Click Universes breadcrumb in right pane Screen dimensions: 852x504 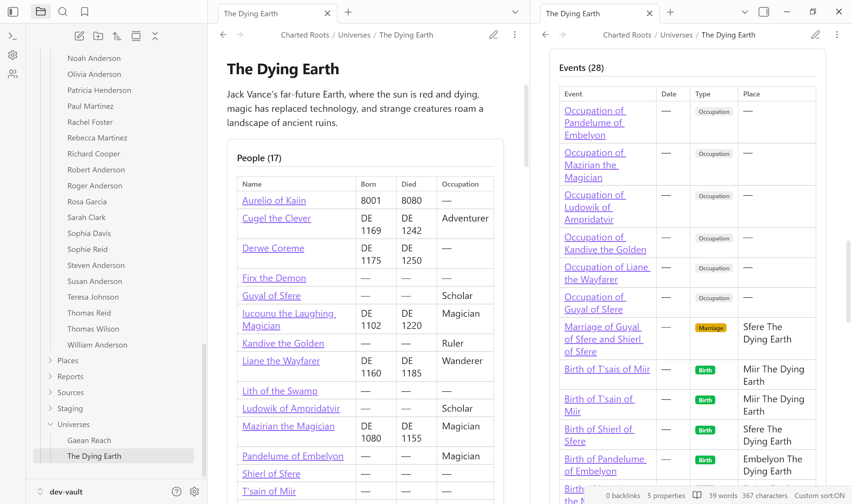click(x=676, y=35)
